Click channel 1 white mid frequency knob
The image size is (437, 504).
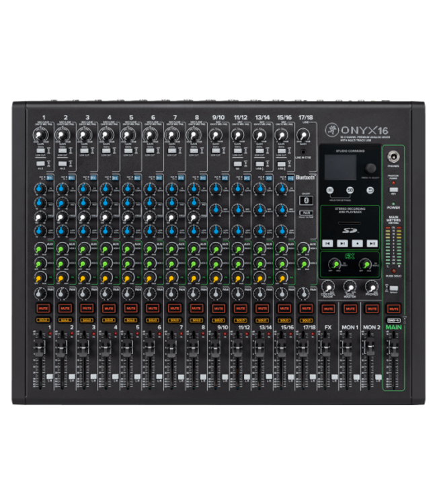[x=40, y=216]
